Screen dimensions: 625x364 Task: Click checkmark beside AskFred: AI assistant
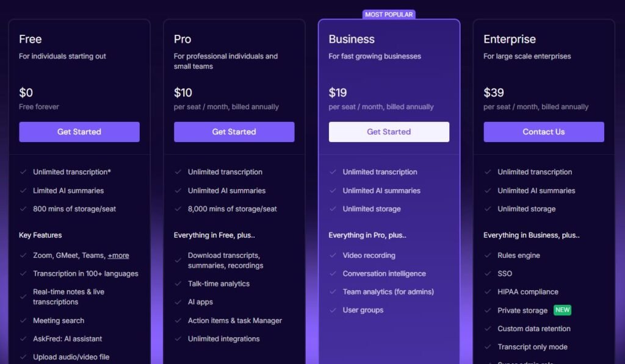click(x=23, y=338)
